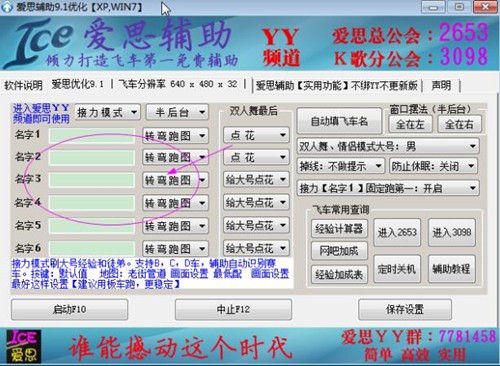Click the 名字1 input field
The width and height of the screenshot is (500, 366).
point(92,136)
